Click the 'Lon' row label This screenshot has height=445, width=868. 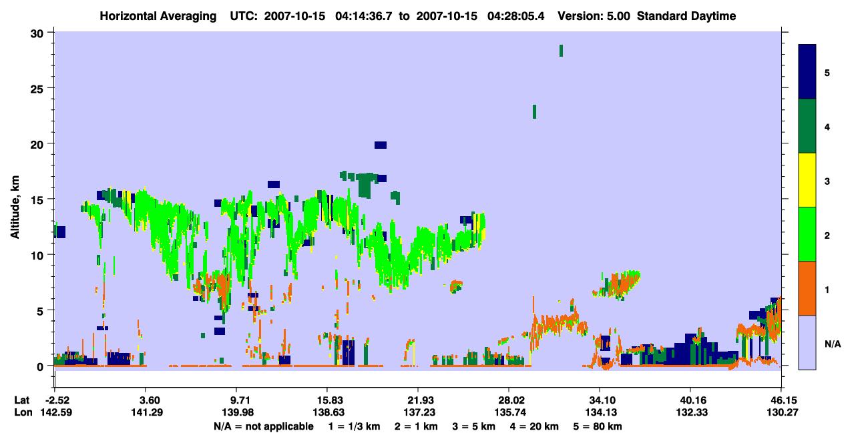coord(23,412)
